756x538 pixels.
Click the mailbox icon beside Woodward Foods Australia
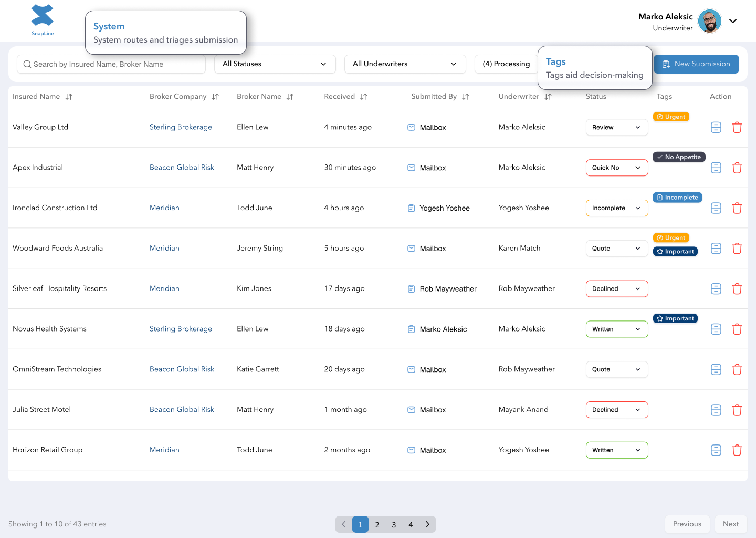point(411,248)
